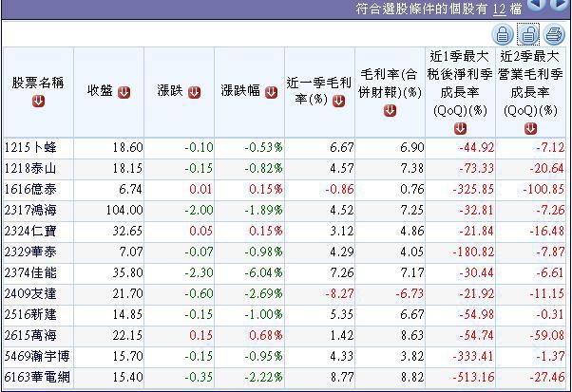Open stock 1218泰山

(30, 168)
